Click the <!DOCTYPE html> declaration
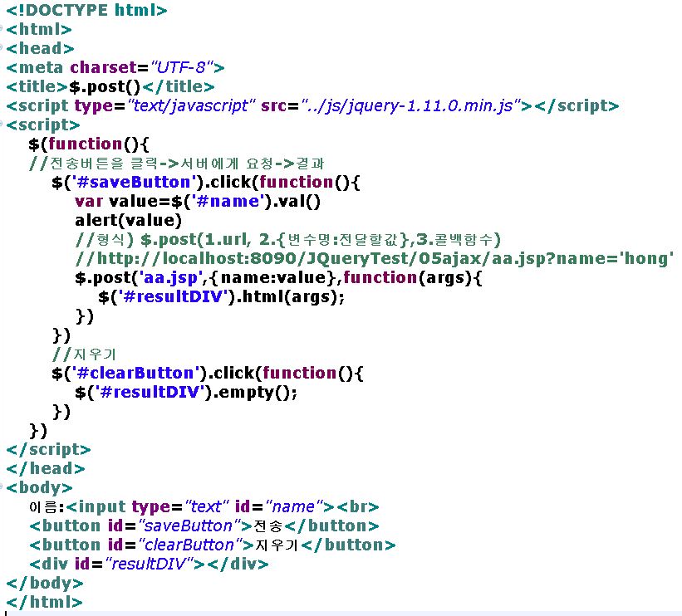This screenshot has height=616, width=682. pyautogui.click(x=86, y=10)
